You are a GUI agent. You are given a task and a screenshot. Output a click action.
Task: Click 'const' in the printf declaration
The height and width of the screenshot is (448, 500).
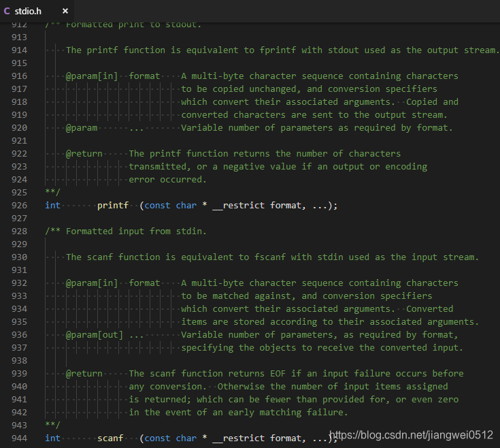tap(158, 206)
